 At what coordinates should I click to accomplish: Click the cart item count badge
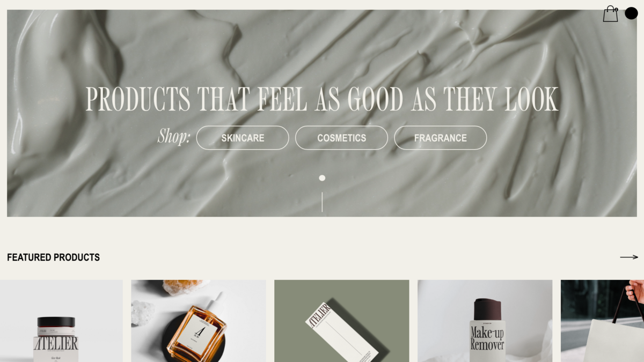point(616,9)
